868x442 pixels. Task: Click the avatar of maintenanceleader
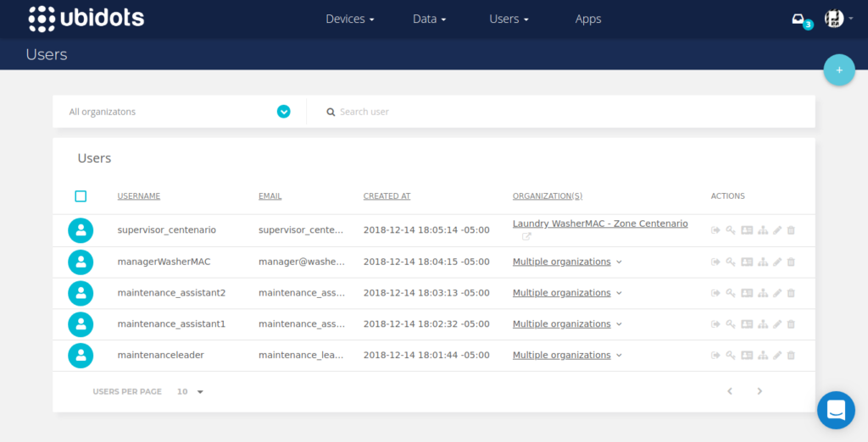coord(81,355)
